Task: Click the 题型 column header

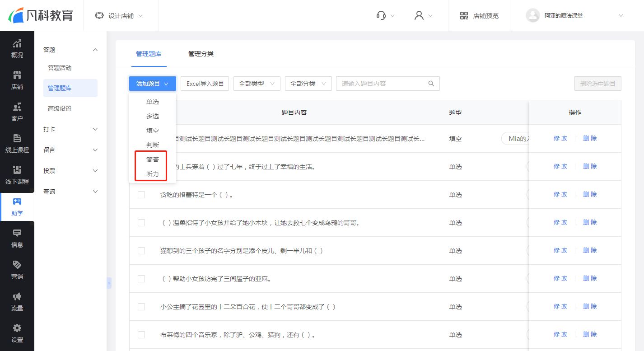Action: tap(455, 112)
